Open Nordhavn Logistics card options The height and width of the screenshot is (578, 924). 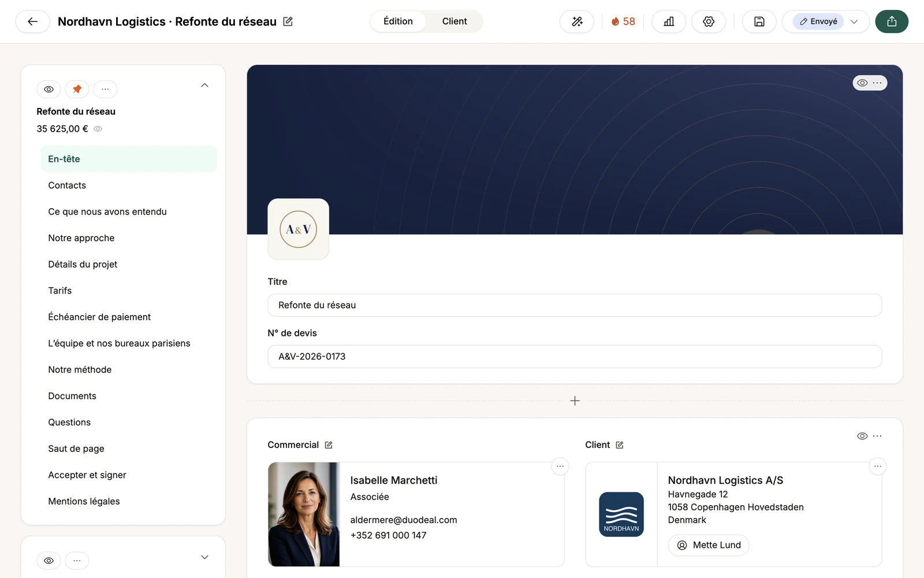878,466
